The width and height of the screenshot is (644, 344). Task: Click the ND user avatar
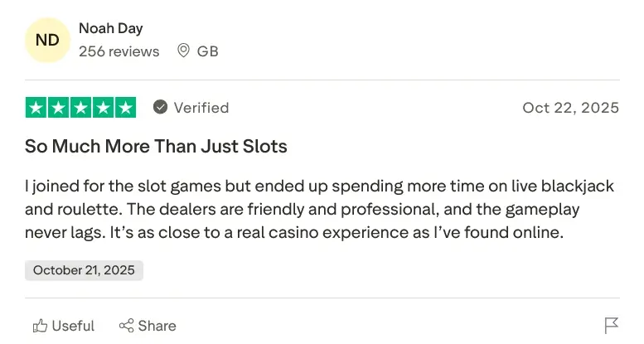coord(47,40)
